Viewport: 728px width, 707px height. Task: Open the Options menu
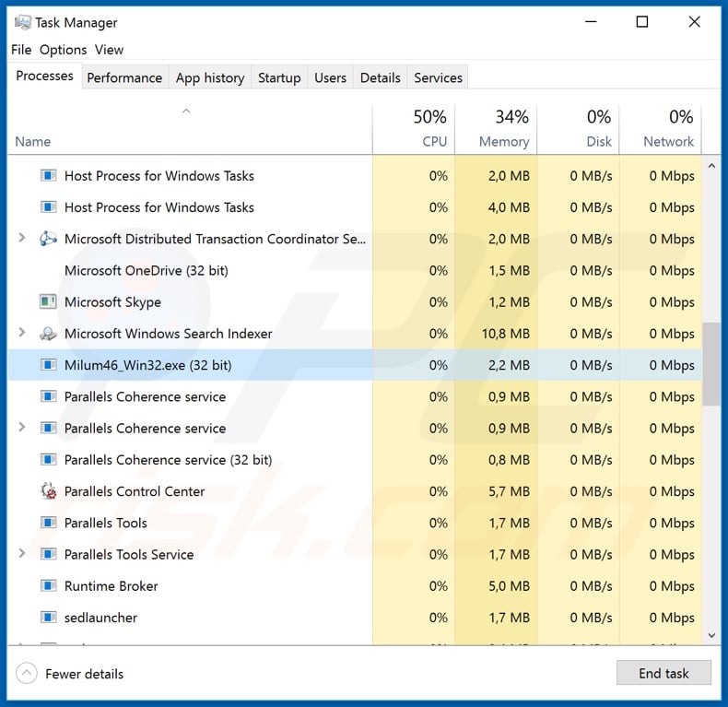64,50
